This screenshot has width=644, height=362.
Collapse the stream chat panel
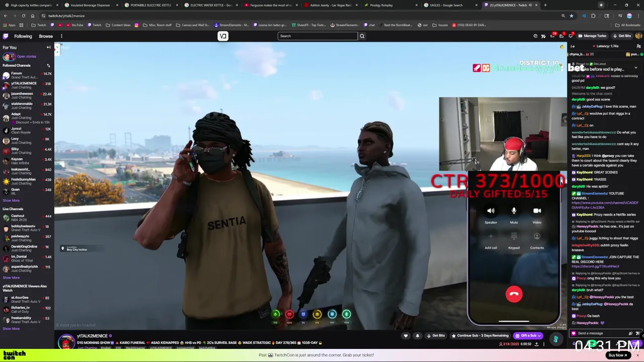pos(573,46)
